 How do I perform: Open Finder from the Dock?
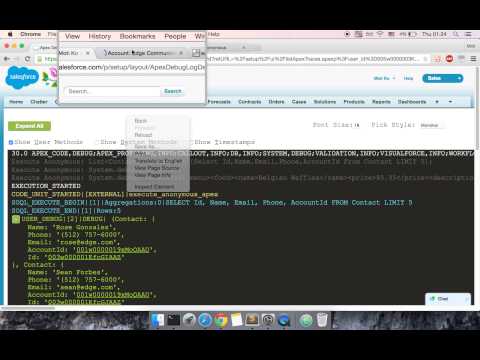pos(158,320)
